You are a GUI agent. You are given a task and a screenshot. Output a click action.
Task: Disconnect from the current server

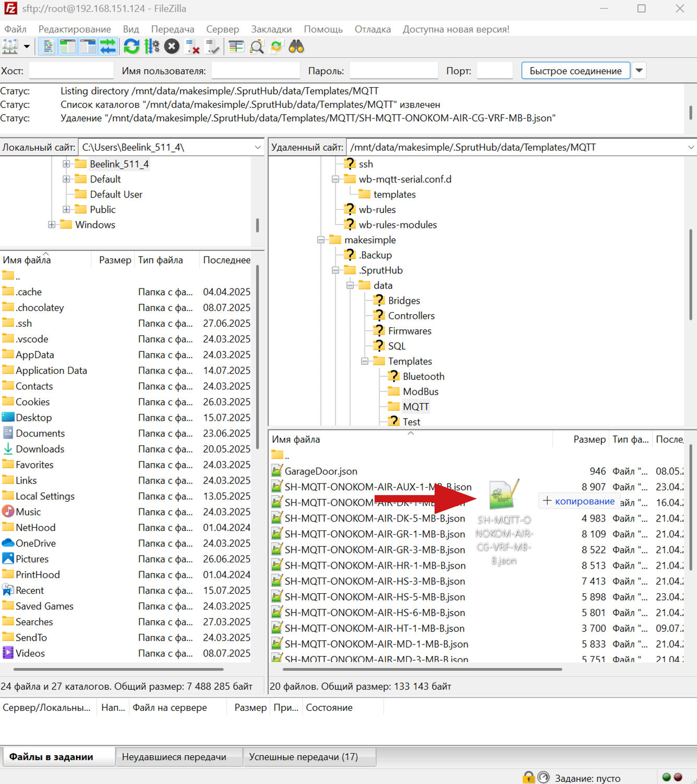(x=192, y=47)
